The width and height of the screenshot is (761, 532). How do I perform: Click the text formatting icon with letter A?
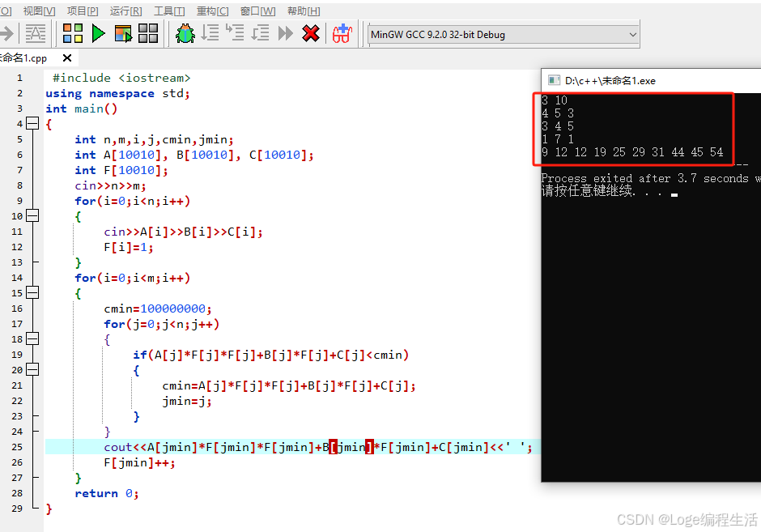coord(36,33)
